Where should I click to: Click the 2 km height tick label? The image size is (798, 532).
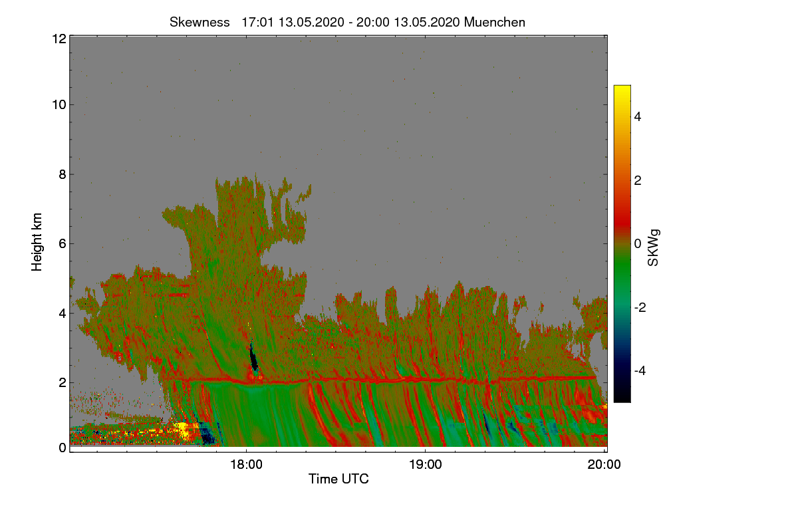62,382
